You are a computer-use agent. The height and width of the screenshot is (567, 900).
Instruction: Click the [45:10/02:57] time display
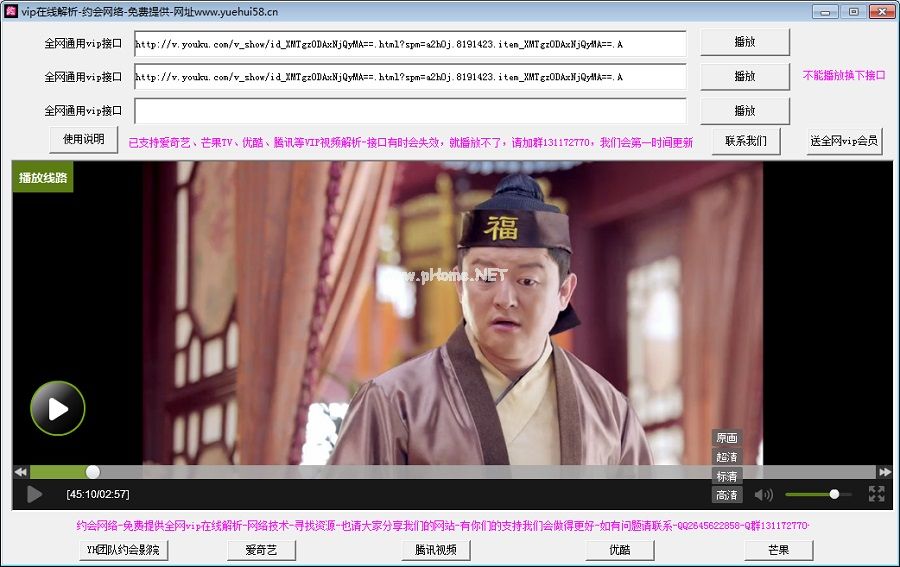(98, 494)
